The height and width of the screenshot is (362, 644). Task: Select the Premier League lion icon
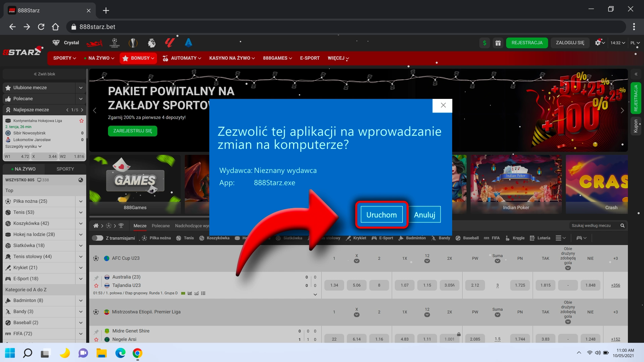pyautogui.click(x=152, y=43)
